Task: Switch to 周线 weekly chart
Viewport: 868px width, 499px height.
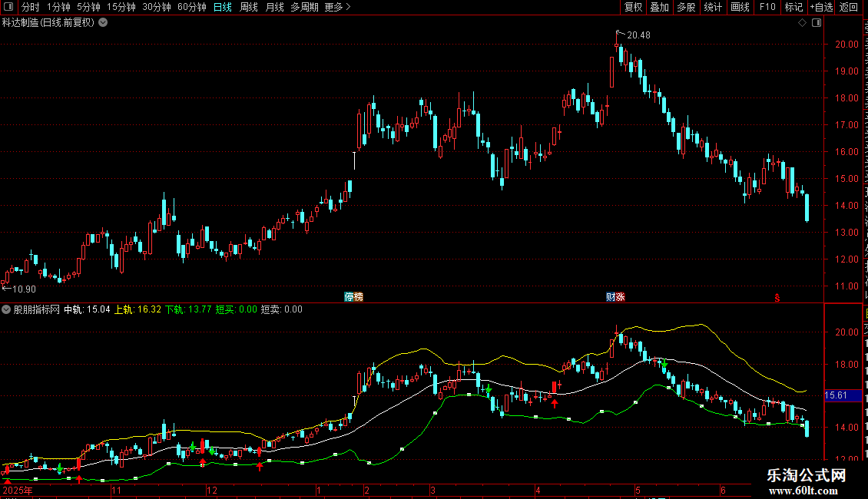Action: [249, 7]
